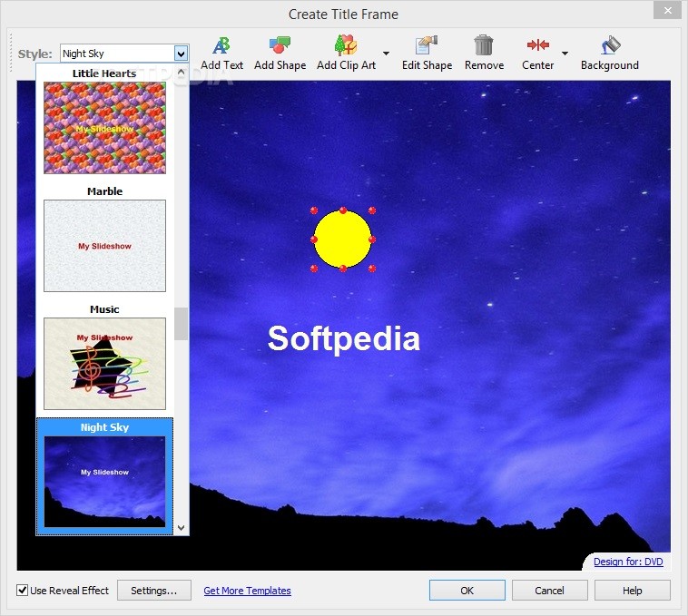The height and width of the screenshot is (616, 688).
Task: Choose the Music style thumbnail
Action: (x=105, y=364)
